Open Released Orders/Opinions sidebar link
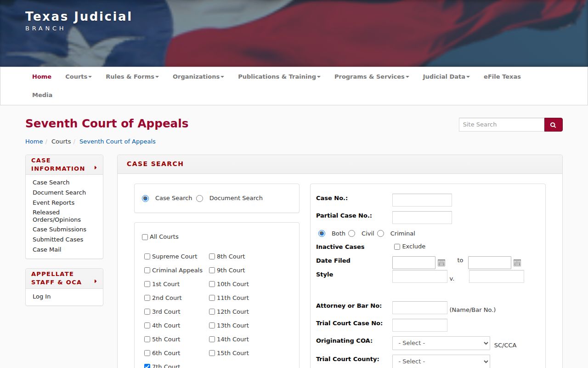Image resolution: width=588 pixels, height=368 pixels. pyautogui.click(x=57, y=216)
